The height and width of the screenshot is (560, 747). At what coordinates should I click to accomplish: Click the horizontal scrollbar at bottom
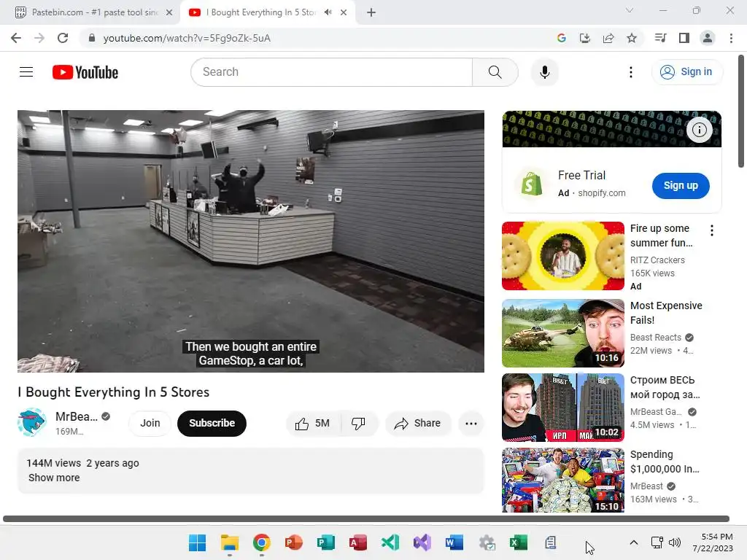tap(366, 518)
